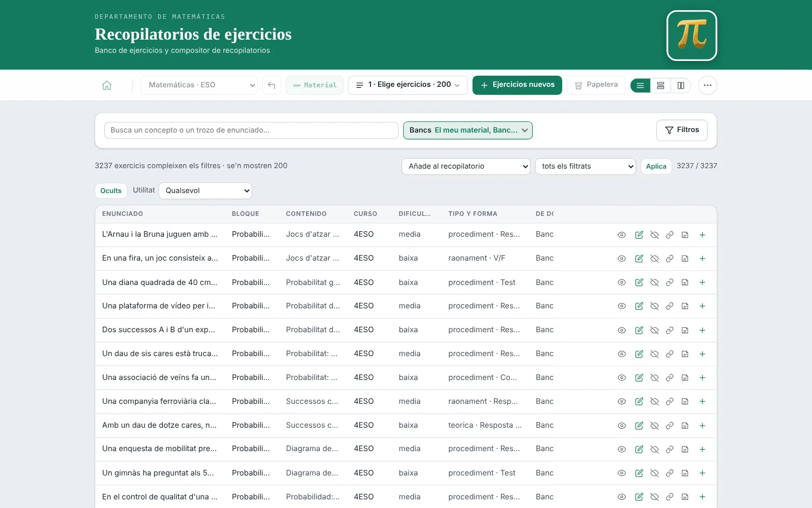Switch to two-column split view
This screenshot has width=812, height=508.
pyautogui.click(x=681, y=85)
